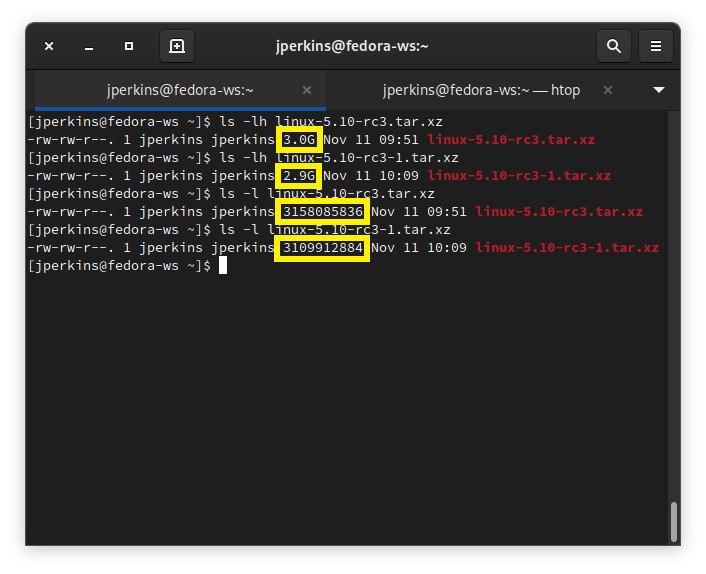This screenshot has width=706, height=574.
Task: Open terminal search with the magnifier icon
Action: pos(614,46)
